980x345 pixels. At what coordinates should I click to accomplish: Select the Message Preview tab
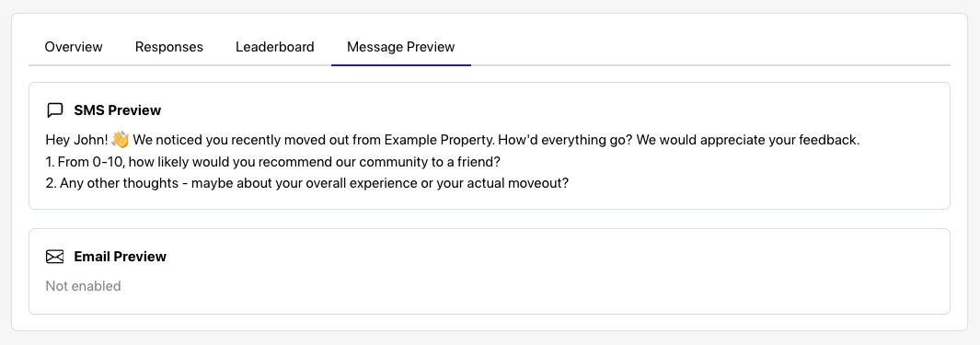(400, 47)
